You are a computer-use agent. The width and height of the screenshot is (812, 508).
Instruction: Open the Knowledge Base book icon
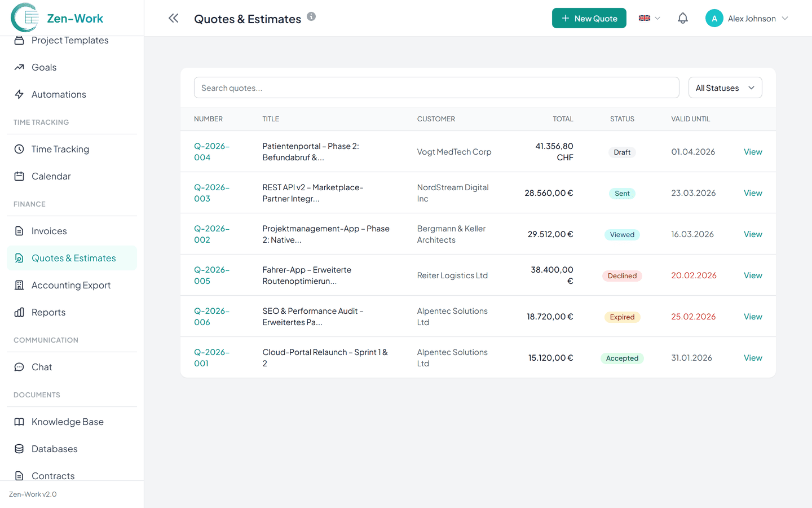(20, 422)
